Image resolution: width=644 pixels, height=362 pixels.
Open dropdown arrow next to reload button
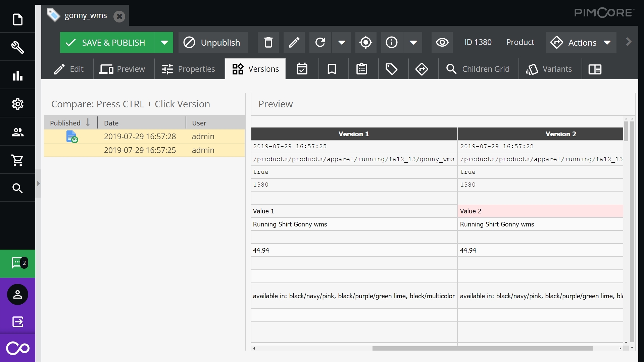tap(342, 43)
